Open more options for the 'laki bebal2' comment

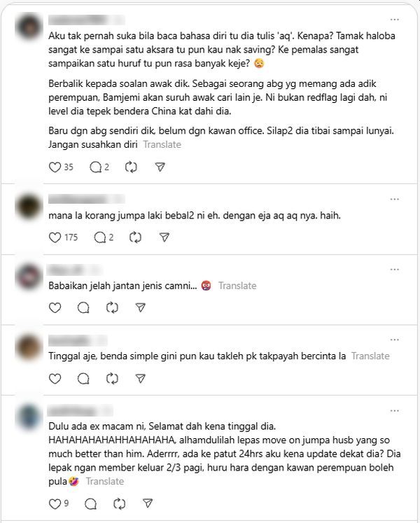(x=395, y=199)
